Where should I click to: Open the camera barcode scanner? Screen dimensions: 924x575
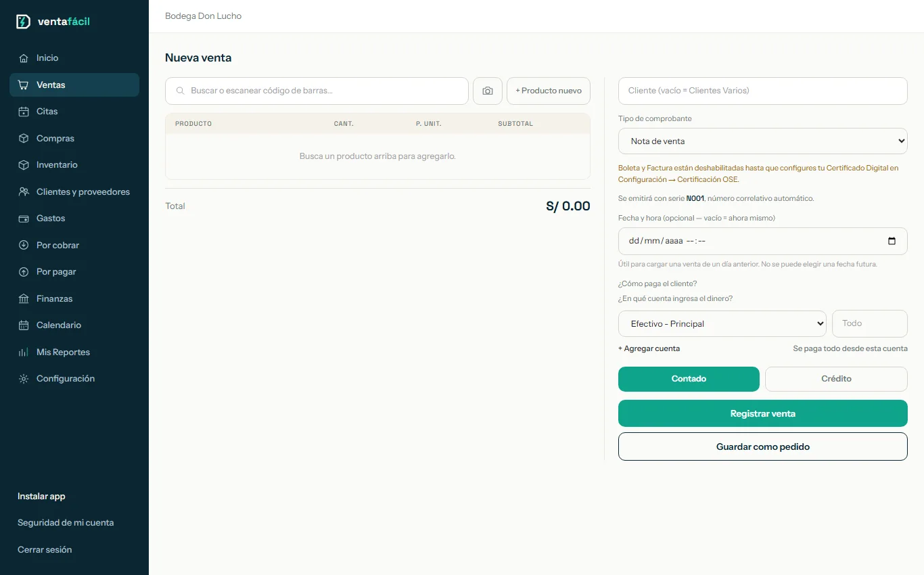click(x=488, y=91)
